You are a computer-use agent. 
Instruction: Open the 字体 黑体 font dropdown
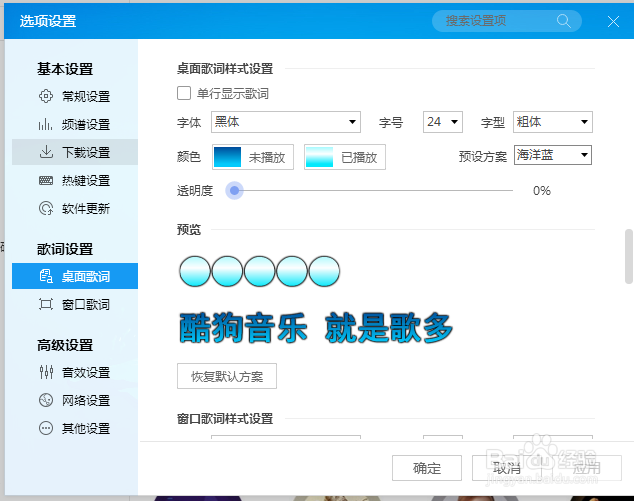(286, 122)
